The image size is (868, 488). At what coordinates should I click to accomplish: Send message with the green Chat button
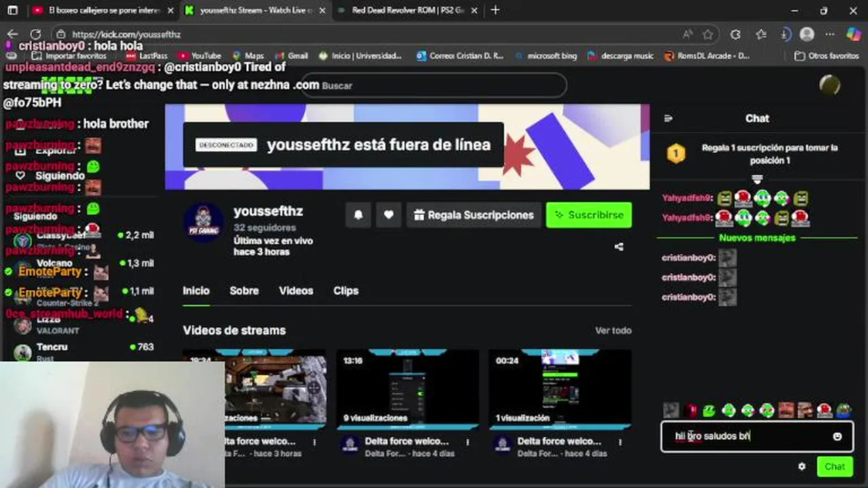(835, 466)
